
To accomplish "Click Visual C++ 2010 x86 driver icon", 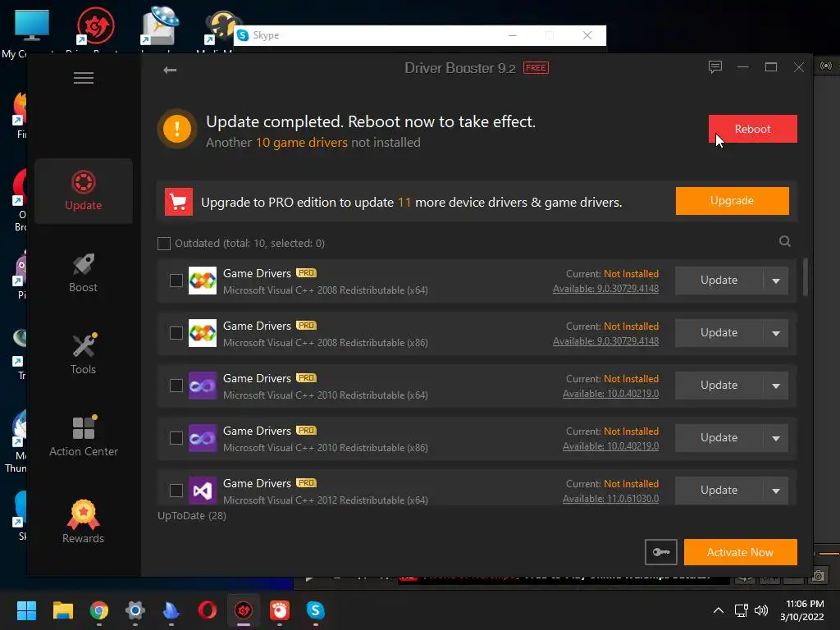I will 203,438.
